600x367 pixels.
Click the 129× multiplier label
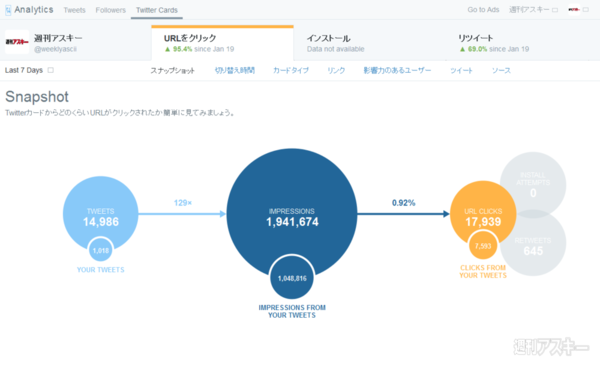coord(183,203)
